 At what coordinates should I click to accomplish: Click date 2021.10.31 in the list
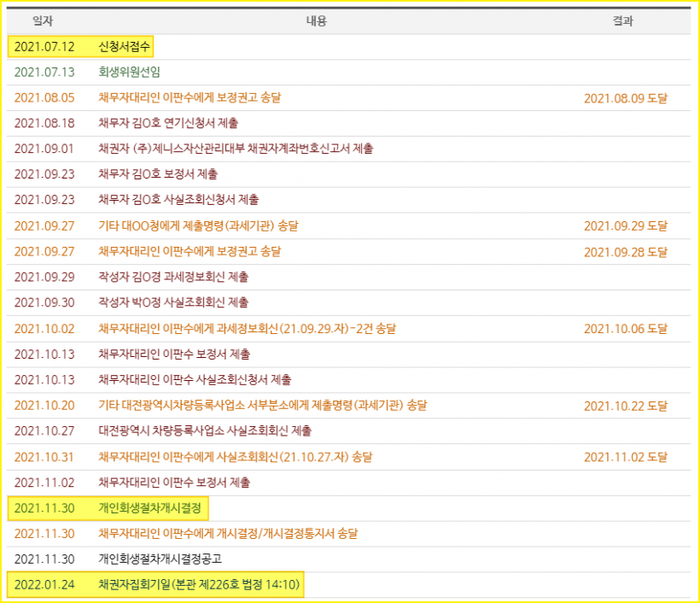pos(44,457)
